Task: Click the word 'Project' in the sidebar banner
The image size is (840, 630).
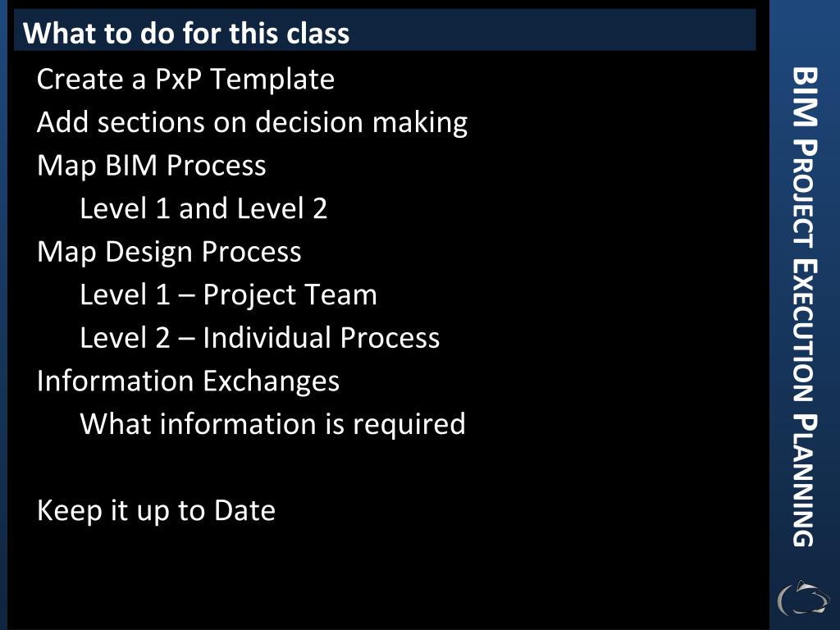Action: (805, 194)
